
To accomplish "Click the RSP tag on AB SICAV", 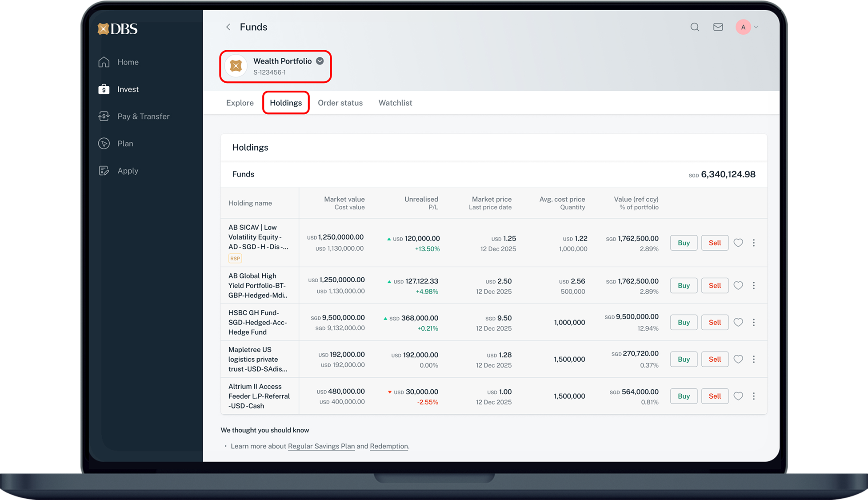I will (235, 258).
